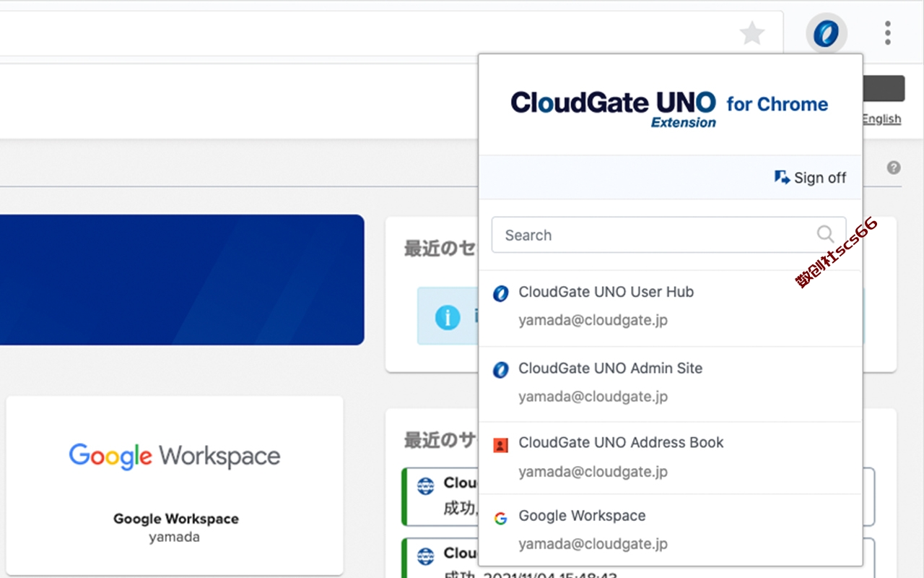Viewport: 924px width, 578px height.
Task: Switch page language to English
Action: [x=882, y=119]
